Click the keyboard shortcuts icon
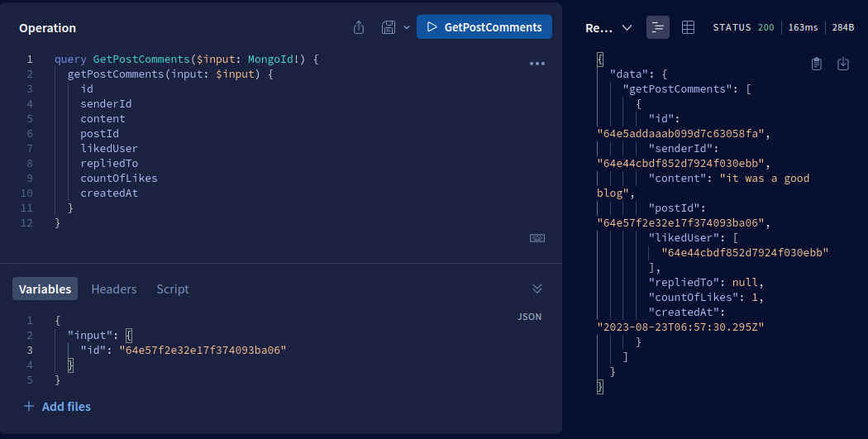Image resolution: width=868 pixels, height=439 pixels. tap(537, 238)
